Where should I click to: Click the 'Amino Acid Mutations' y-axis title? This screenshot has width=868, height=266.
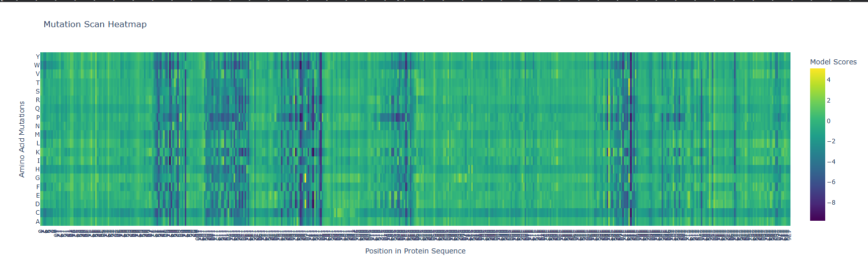click(x=22, y=139)
